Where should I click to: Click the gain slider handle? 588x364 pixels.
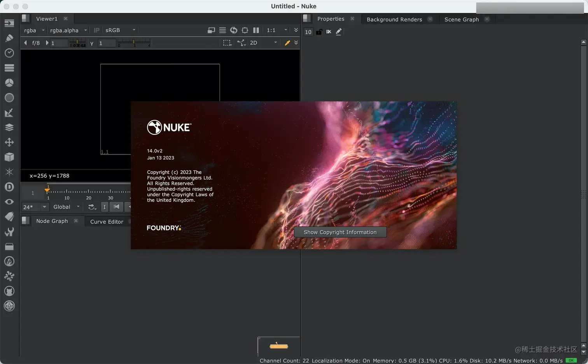click(x=77, y=42)
